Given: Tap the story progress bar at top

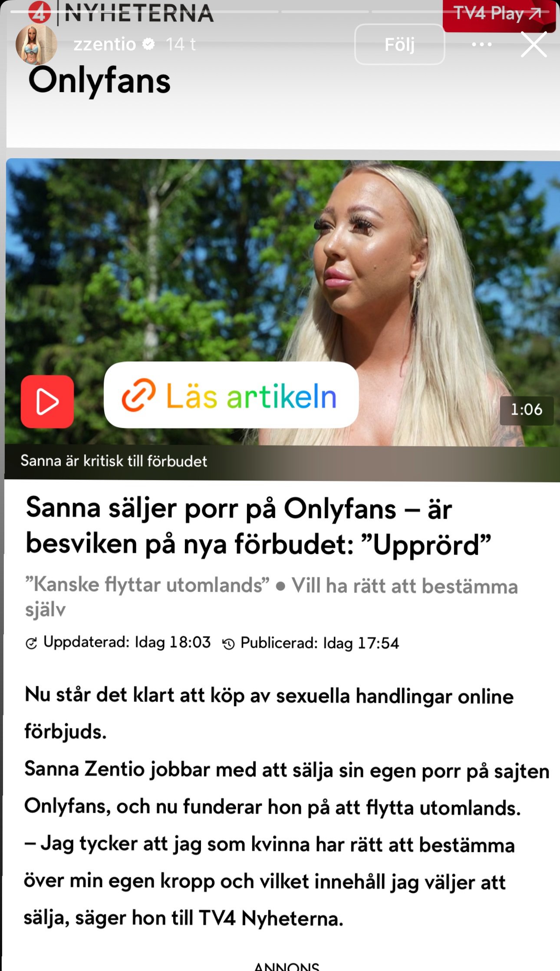Looking at the screenshot, I should click(x=280, y=12).
